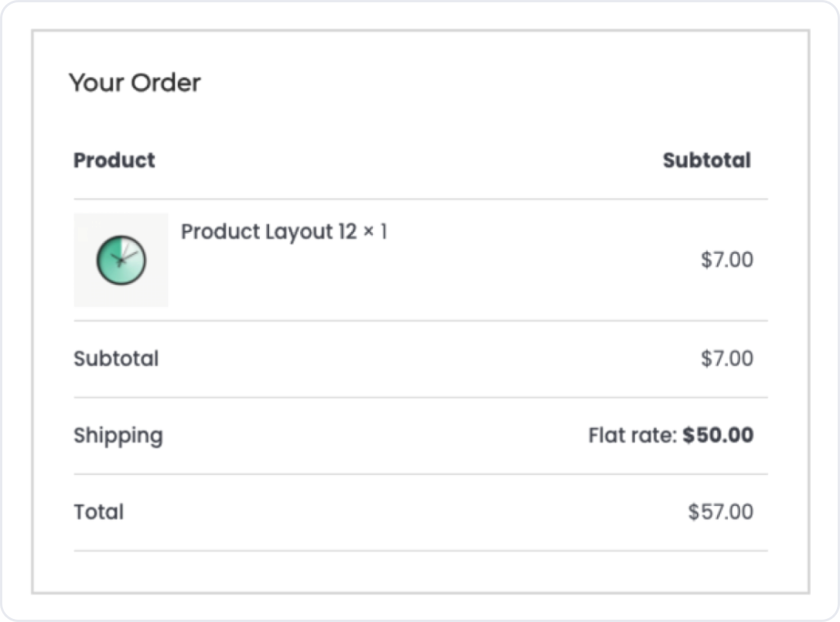
Task: Click the Shipping row label
Action: tap(118, 436)
